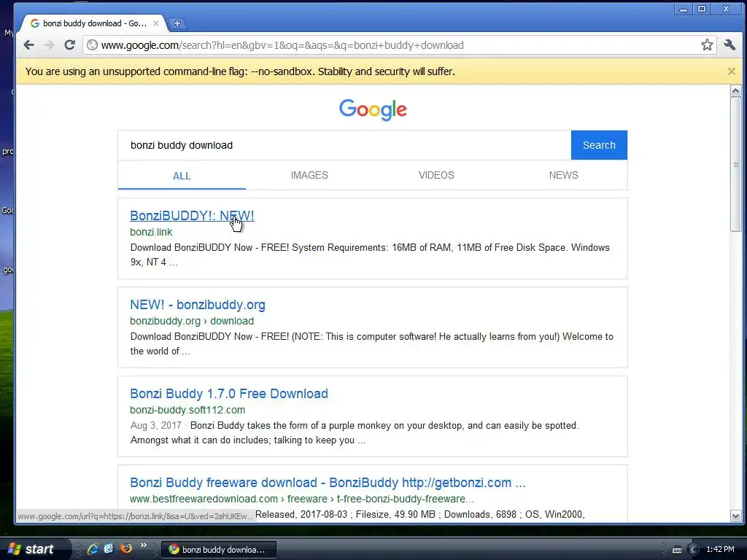This screenshot has height=560, width=747.
Task: Open the BonziBUDDY!: NEW! result link
Action: tap(192, 216)
